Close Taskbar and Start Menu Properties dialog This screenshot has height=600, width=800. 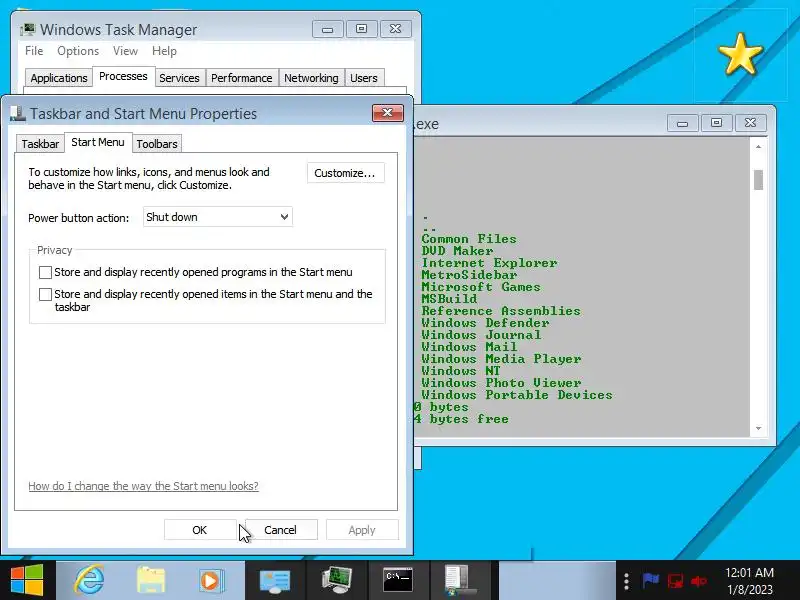(x=387, y=113)
